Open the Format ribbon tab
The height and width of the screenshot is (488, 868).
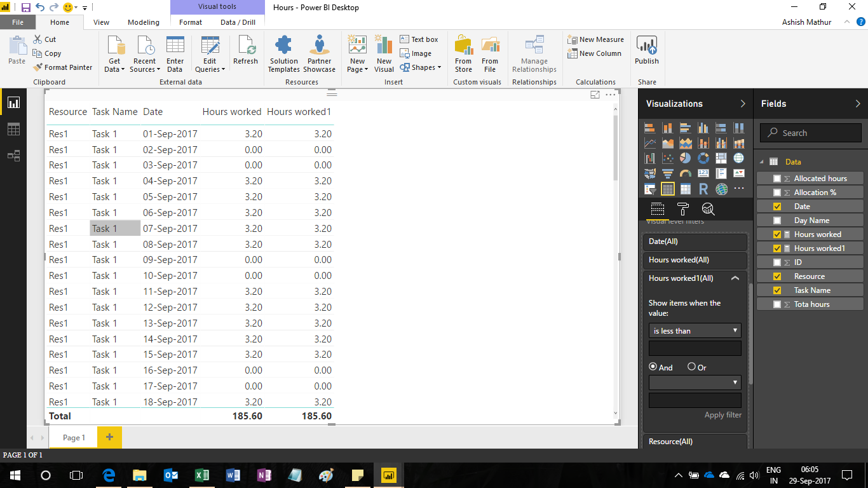tap(191, 22)
